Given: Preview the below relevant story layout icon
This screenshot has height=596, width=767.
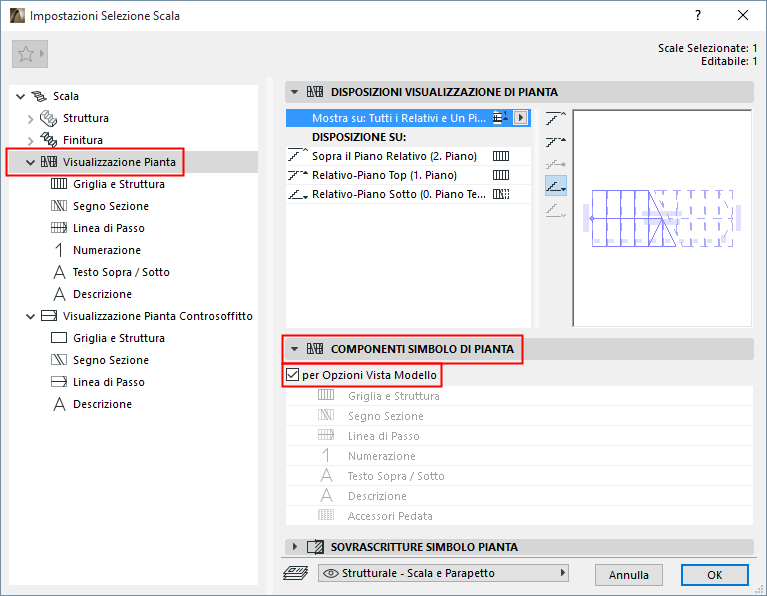Looking at the screenshot, I should click(x=556, y=210).
